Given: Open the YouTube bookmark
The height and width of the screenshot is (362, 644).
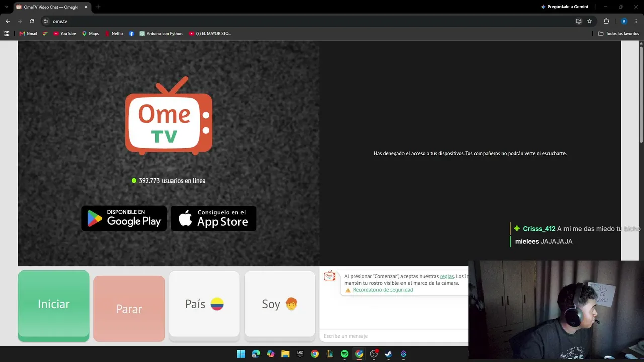Looking at the screenshot, I should 64,34.
